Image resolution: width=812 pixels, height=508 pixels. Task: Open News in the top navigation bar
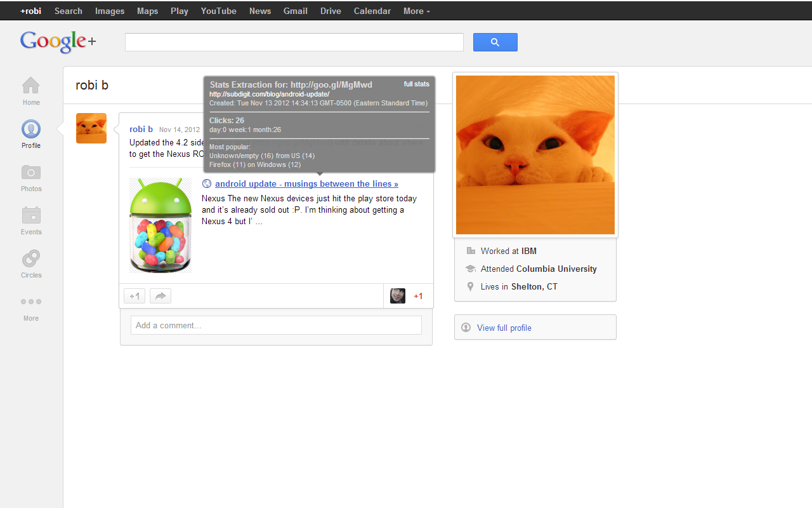coord(260,11)
